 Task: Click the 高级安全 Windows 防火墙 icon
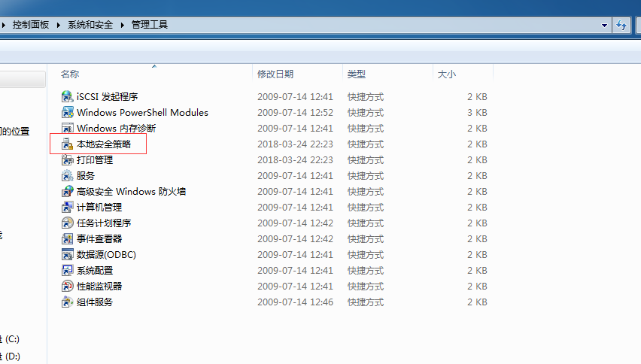(x=68, y=192)
